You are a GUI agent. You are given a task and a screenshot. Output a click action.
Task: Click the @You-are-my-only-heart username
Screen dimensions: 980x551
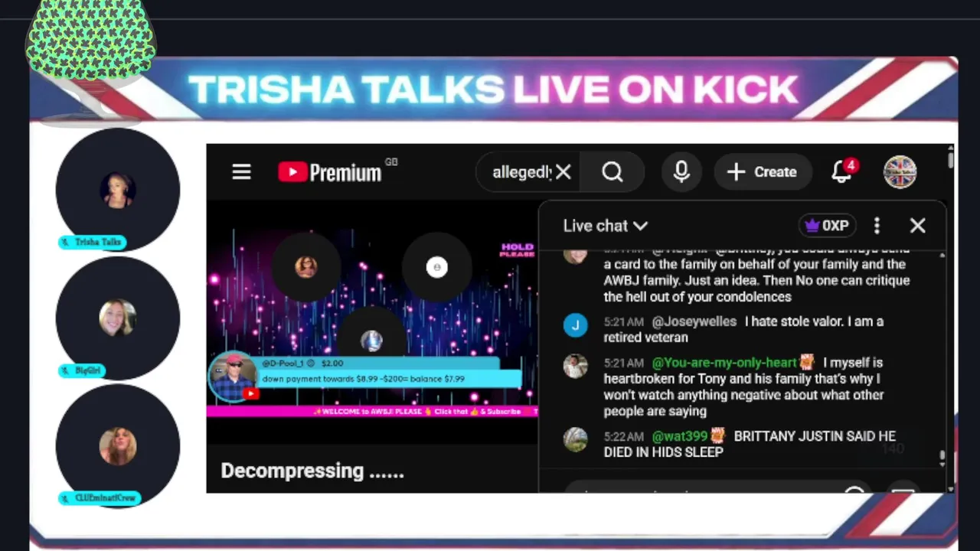click(724, 363)
